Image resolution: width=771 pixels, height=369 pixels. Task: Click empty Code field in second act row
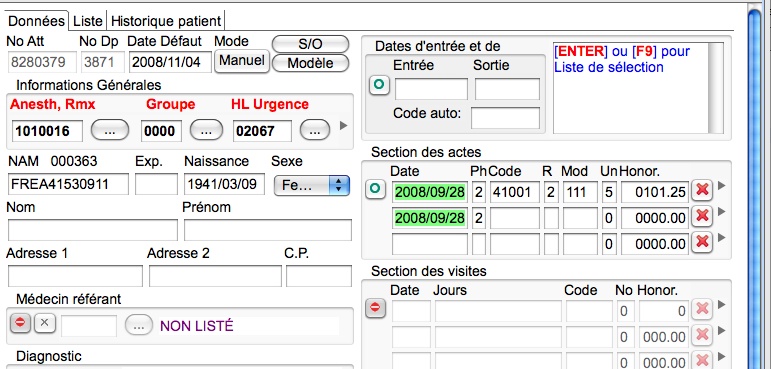click(x=515, y=217)
